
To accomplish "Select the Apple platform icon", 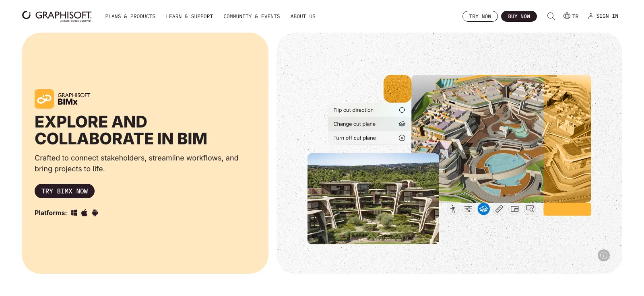I will pyautogui.click(x=84, y=213).
